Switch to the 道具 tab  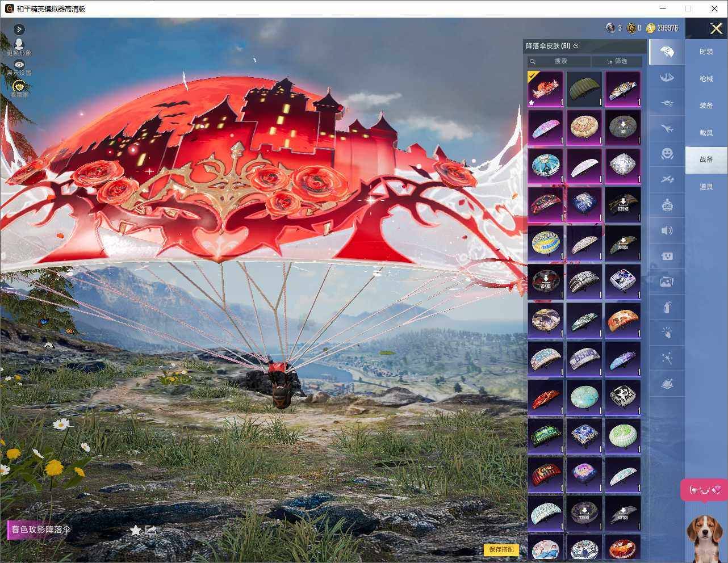(x=706, y=187)
